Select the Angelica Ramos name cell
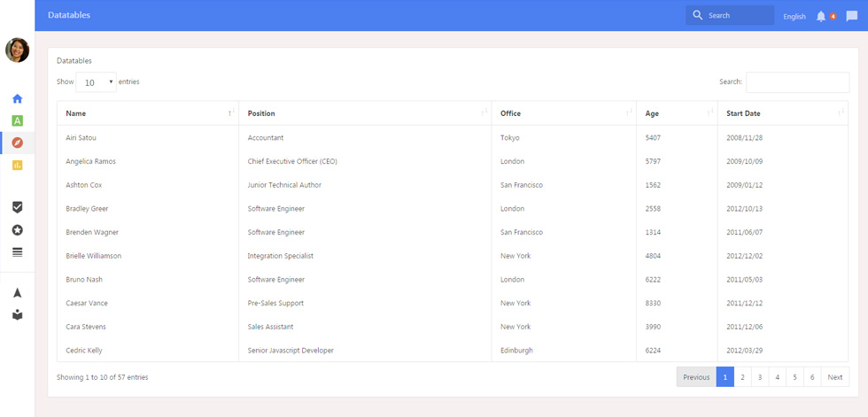 (x=148, y=161)
